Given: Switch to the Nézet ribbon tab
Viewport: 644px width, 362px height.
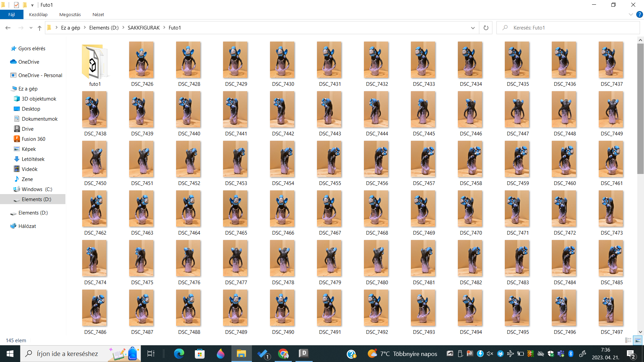Looking at the screenshot, I should coord(98,15).
